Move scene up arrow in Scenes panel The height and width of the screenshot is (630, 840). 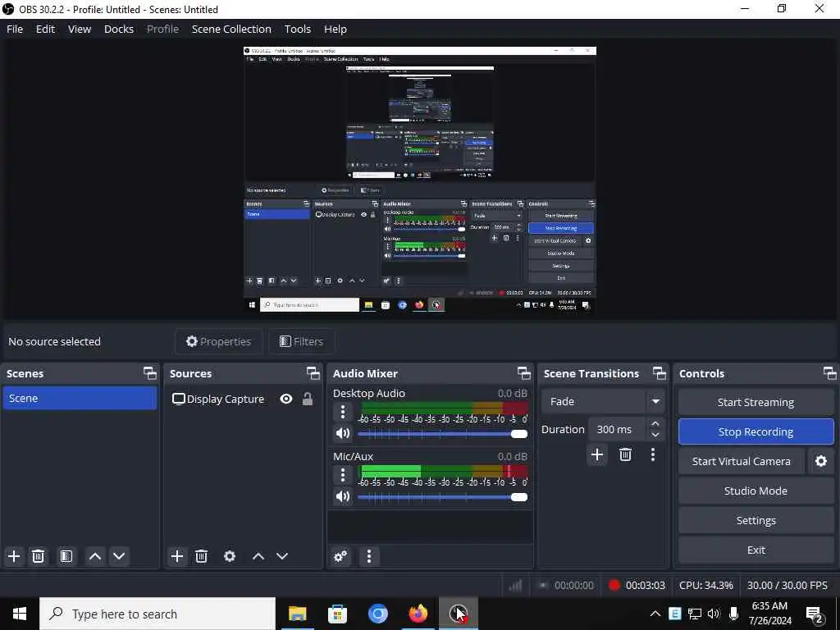point(95,556)
